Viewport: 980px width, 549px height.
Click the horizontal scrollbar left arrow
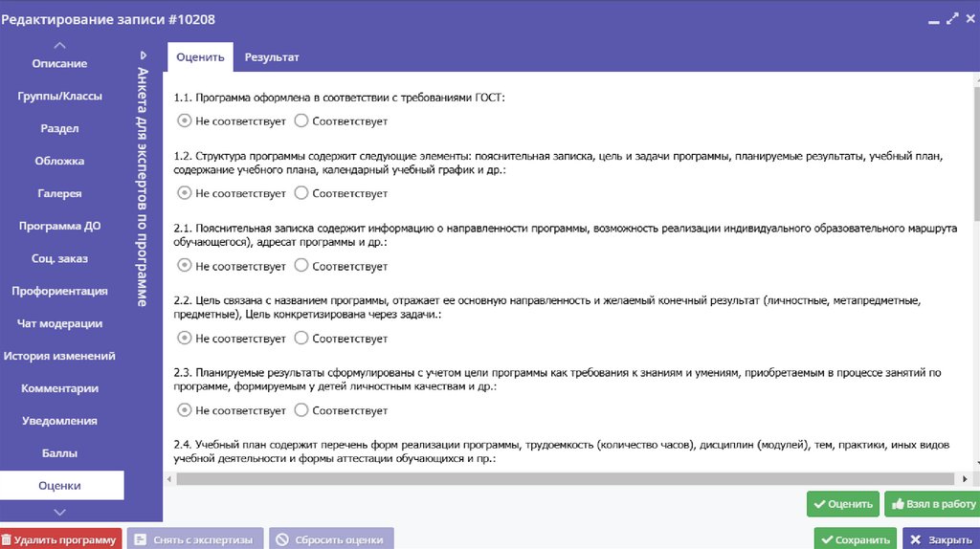point(169,479)
